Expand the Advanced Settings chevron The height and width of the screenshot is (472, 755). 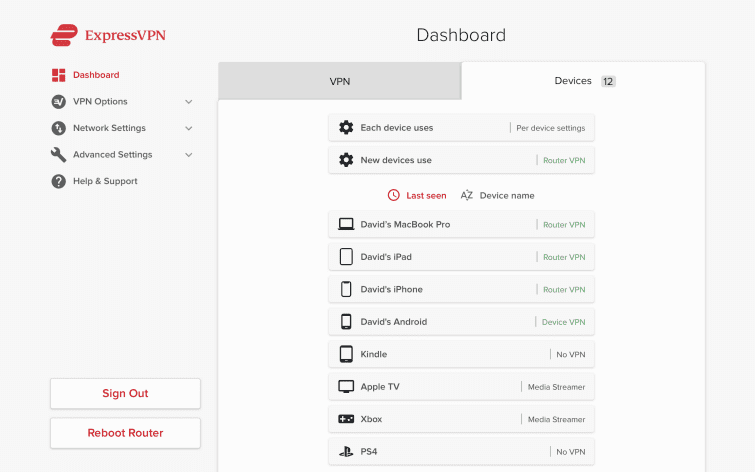pos(189,155)
